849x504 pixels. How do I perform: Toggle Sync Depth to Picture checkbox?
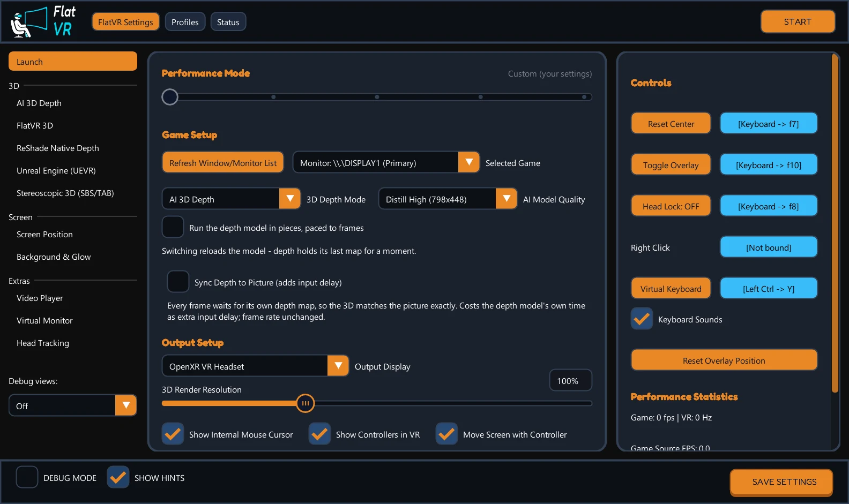click(x=178, y=282)
